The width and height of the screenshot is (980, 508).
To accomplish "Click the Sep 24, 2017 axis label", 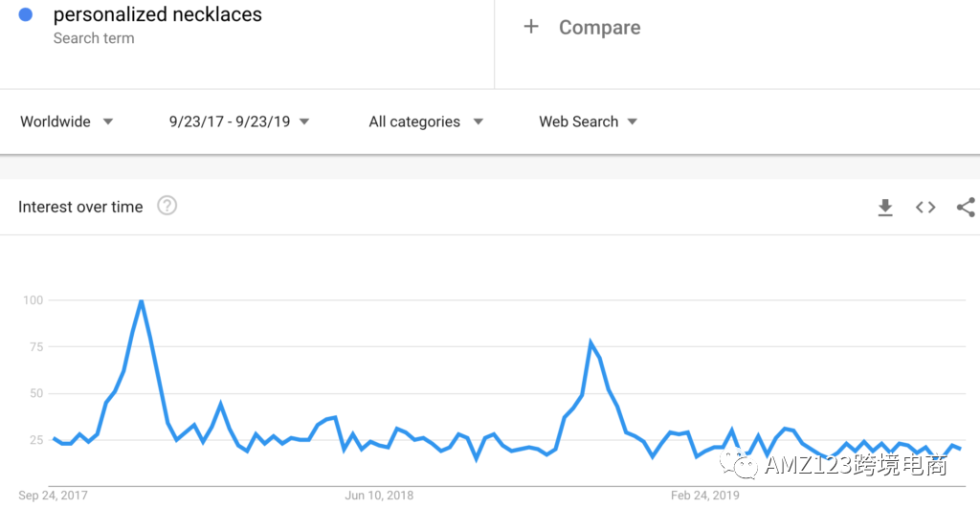I will pyautogui.click(x=54, y=496).
